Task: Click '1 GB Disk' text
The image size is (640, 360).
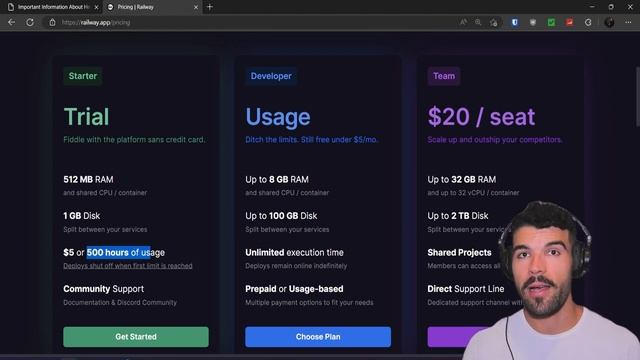Action: coord(82,216)
